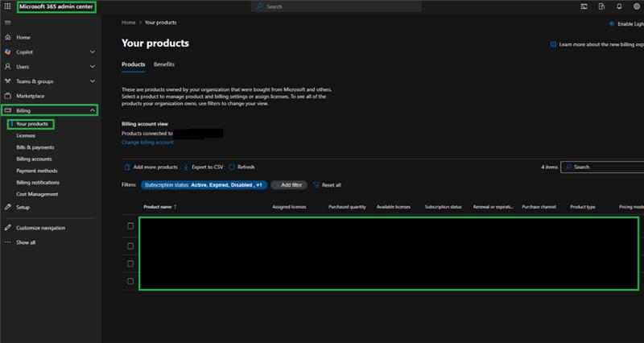Viewport: 644px width, 343px height.
Task: Click the '4 items' count text
Action: point(549,167)
